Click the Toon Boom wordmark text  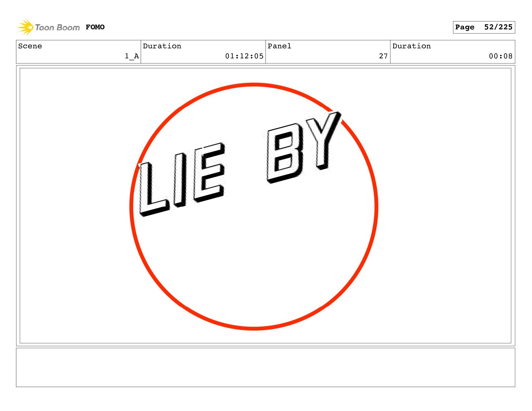57,27
